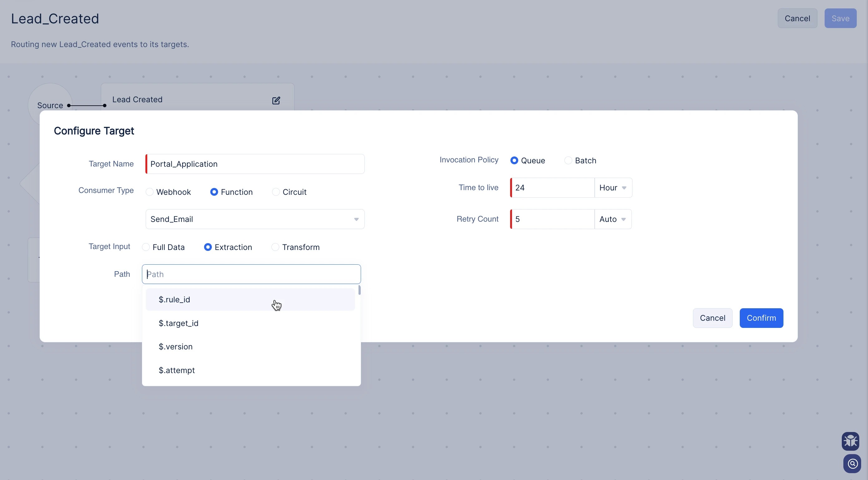Click the Retry Count number field

[x=553, y=219]
